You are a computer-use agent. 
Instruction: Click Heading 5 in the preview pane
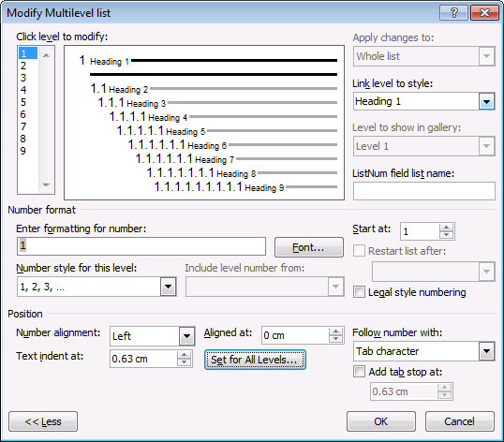pyautogui.click(x=185, y=132)
